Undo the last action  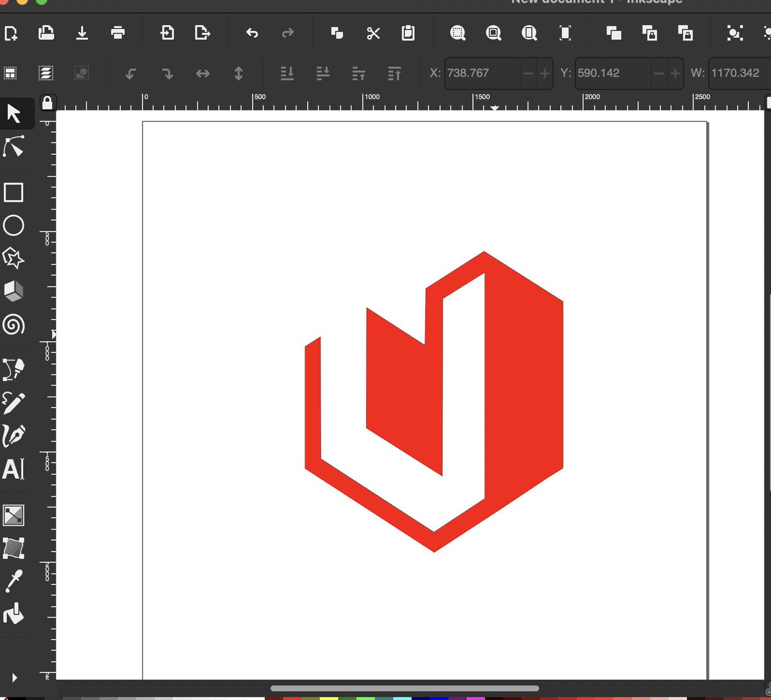coord(252,33)
